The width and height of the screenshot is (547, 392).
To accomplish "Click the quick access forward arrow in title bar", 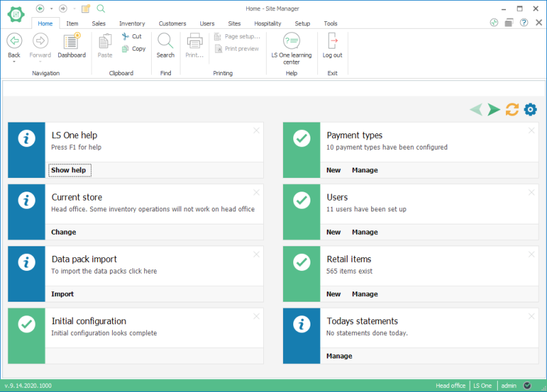I will coord(63,8).
